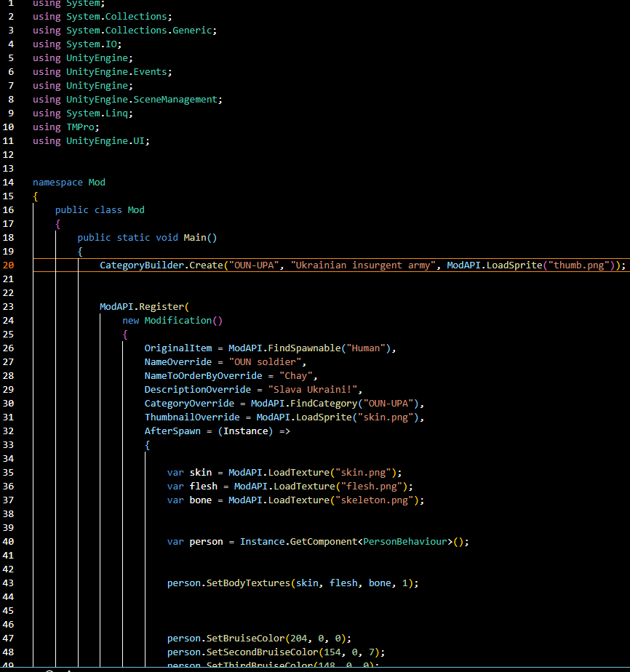Click line number 14 in the gutter
Screen dimensions: 630x672
point(9,183)
